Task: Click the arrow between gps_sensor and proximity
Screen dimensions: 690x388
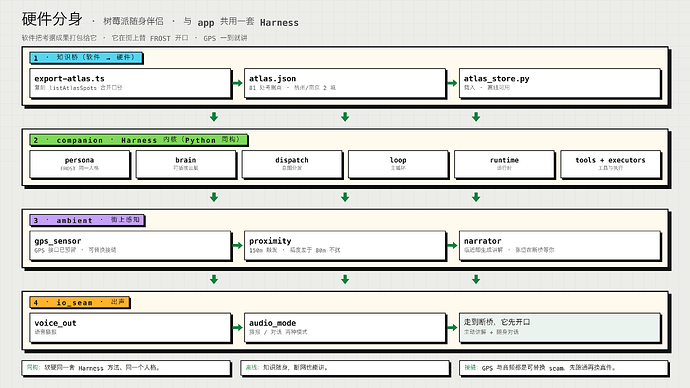Action: tap(238, 245)
